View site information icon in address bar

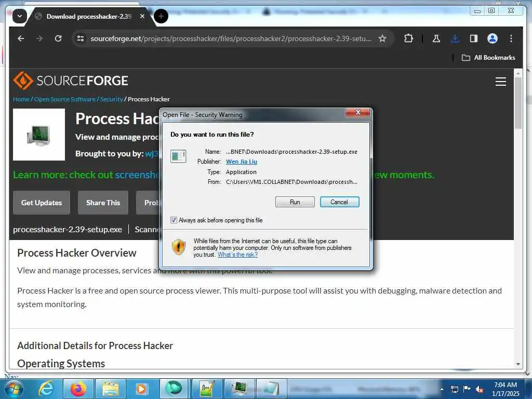click(81, 38)
